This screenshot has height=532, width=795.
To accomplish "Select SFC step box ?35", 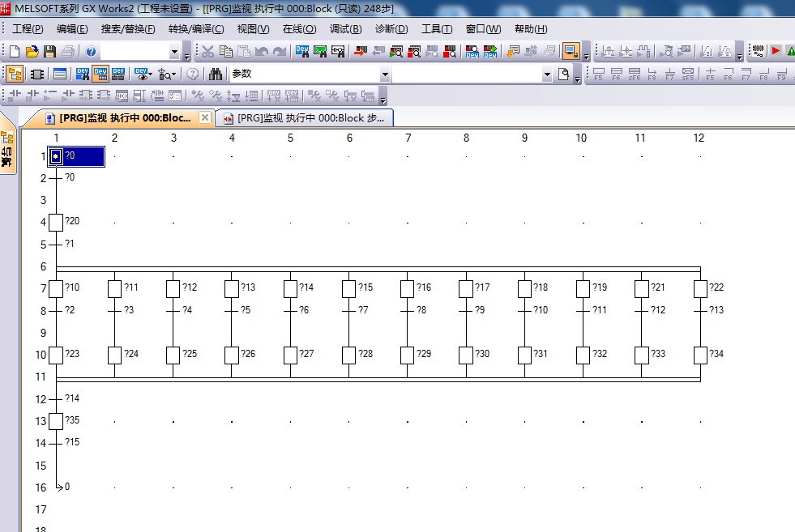I will tap(56, 421).
